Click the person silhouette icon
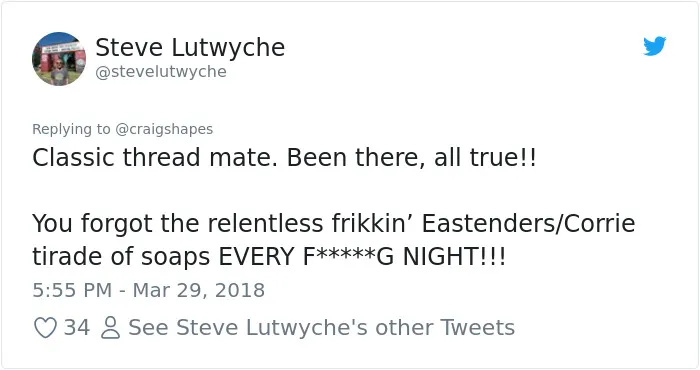 coord(110,328)
